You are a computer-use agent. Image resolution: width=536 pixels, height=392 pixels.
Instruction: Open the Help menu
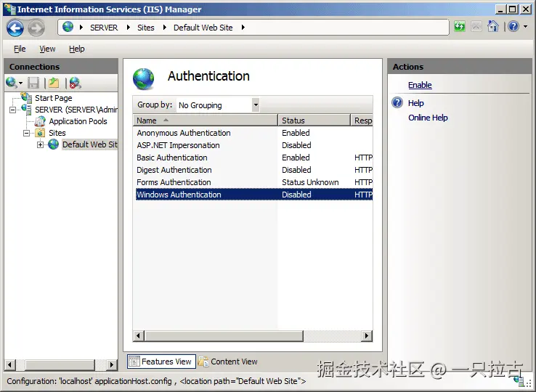[76, 49]
